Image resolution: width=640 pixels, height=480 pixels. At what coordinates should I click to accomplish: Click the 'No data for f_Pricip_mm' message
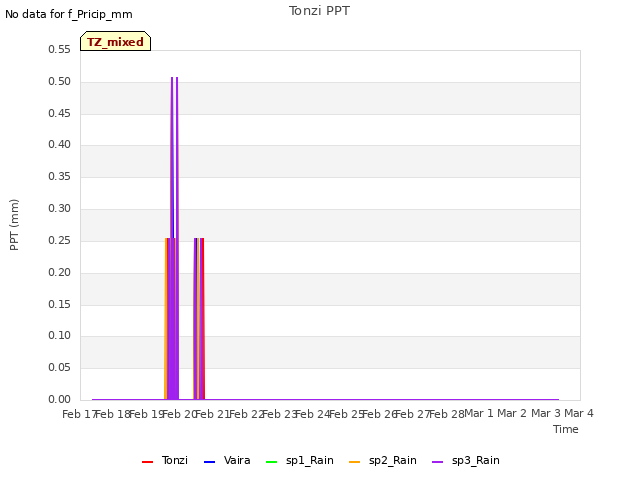69,14
